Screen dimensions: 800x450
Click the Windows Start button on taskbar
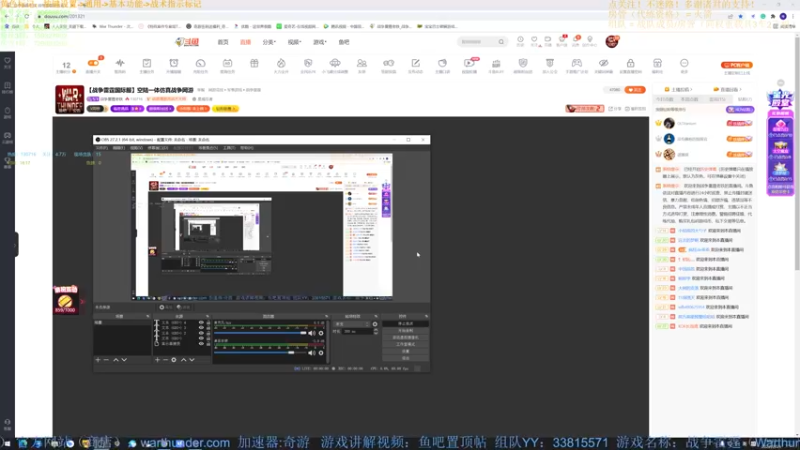[7, 443]
